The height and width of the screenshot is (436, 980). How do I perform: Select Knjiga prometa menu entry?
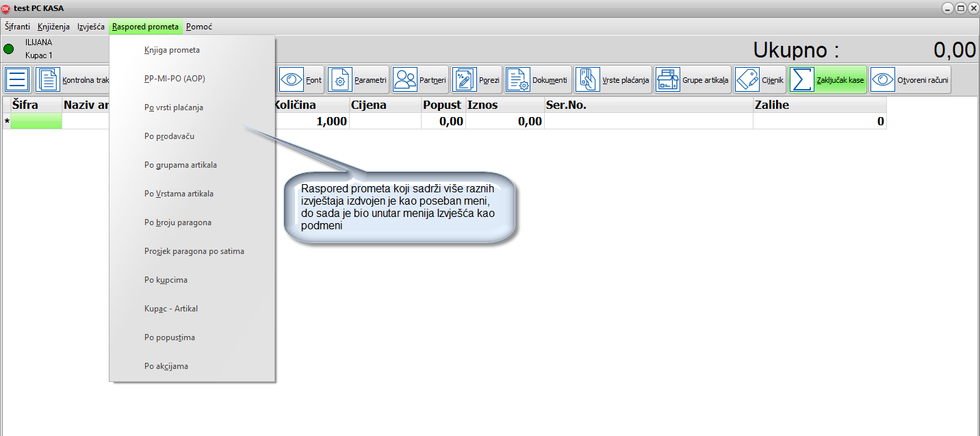(x=172, y=50)
